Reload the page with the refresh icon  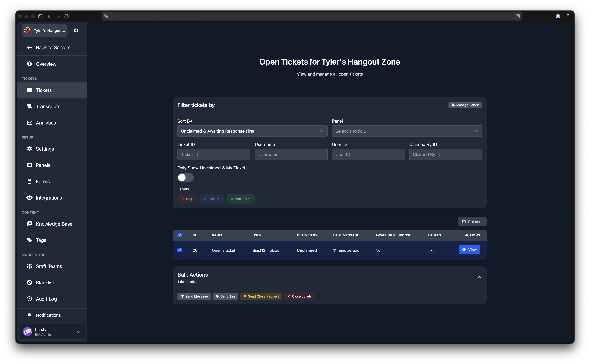67,16
